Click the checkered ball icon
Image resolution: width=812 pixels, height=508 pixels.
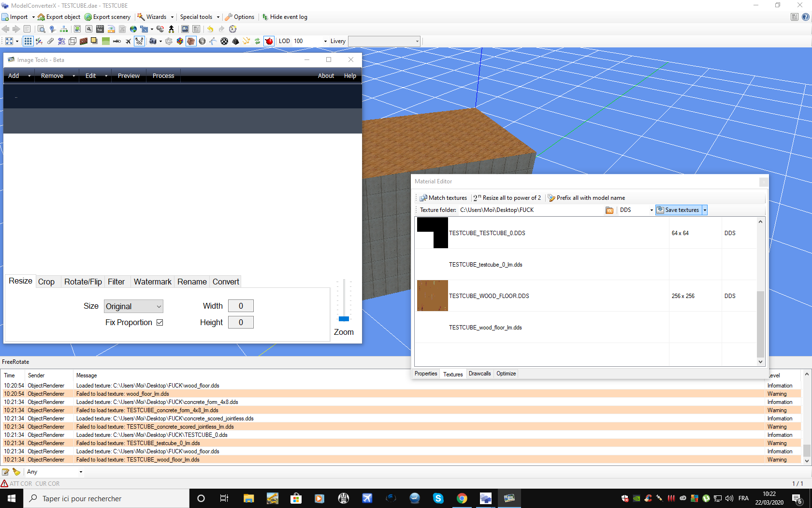click(224, 41)
